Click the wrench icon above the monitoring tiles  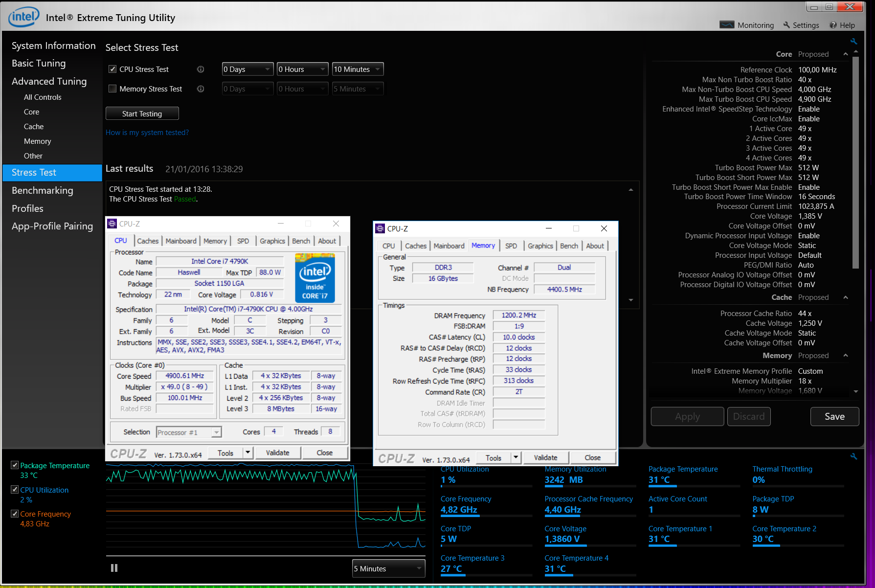point(853,456)
